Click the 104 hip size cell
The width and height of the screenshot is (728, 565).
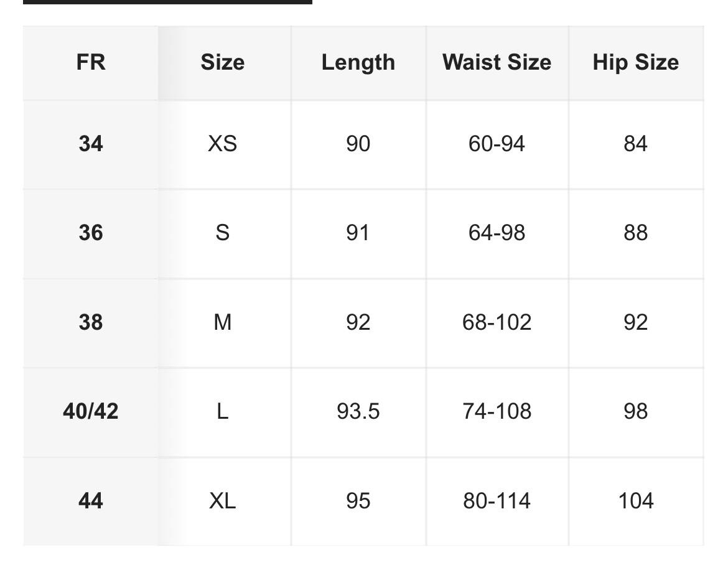click(x=636, y=502)
